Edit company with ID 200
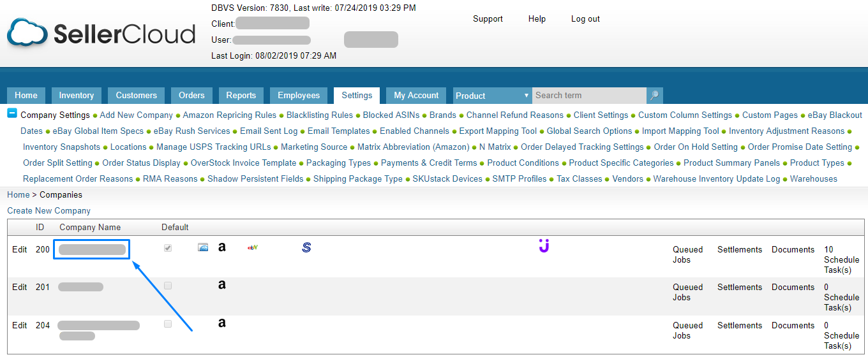 tap(20, 250)
